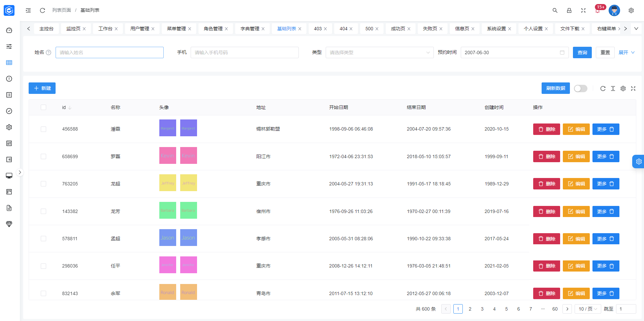Toggle fullscreen icon in header
This screenshot has width=644, height=321.
point(583,10)
